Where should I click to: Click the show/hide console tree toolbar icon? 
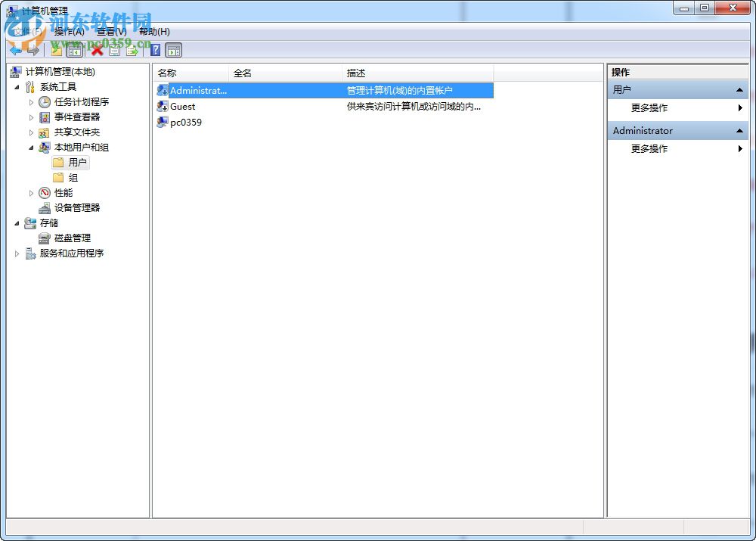click(74, 50)
